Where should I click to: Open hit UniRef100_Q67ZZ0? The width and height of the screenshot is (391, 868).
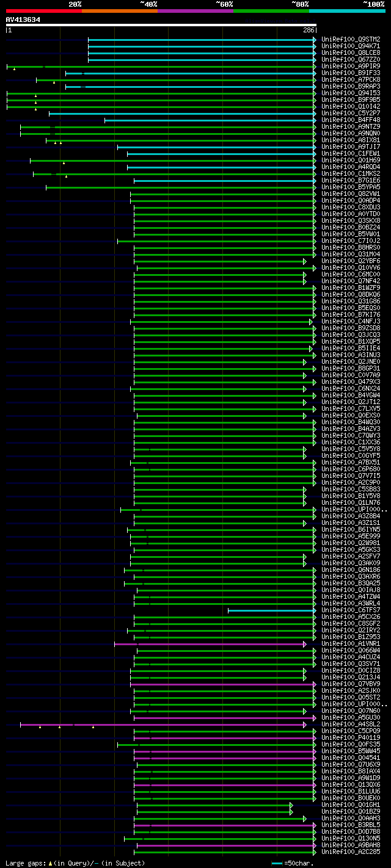click(x=351, y=60)
